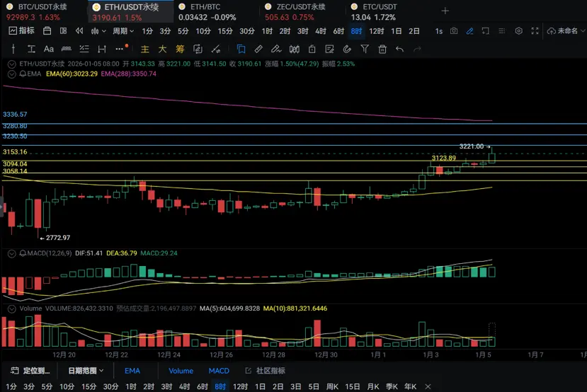Click the lock drawings icon
Viewport: 587px width, 392px height.
[312, 49]
